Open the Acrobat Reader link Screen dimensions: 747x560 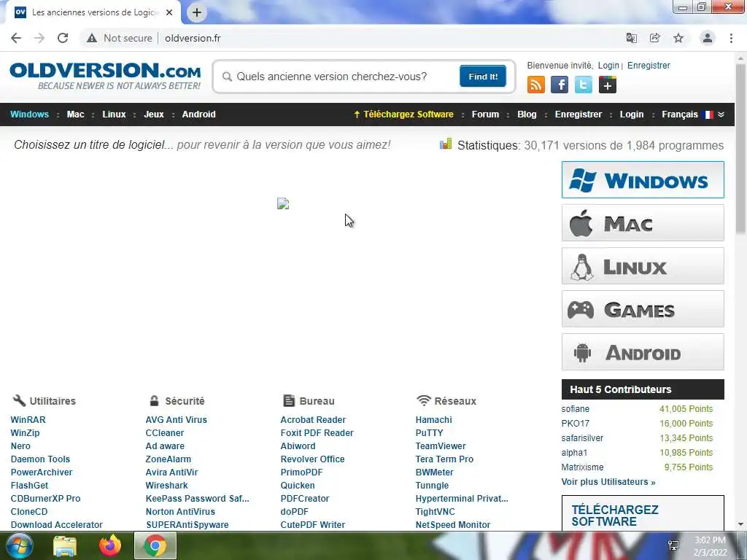[x=313, y=420]
